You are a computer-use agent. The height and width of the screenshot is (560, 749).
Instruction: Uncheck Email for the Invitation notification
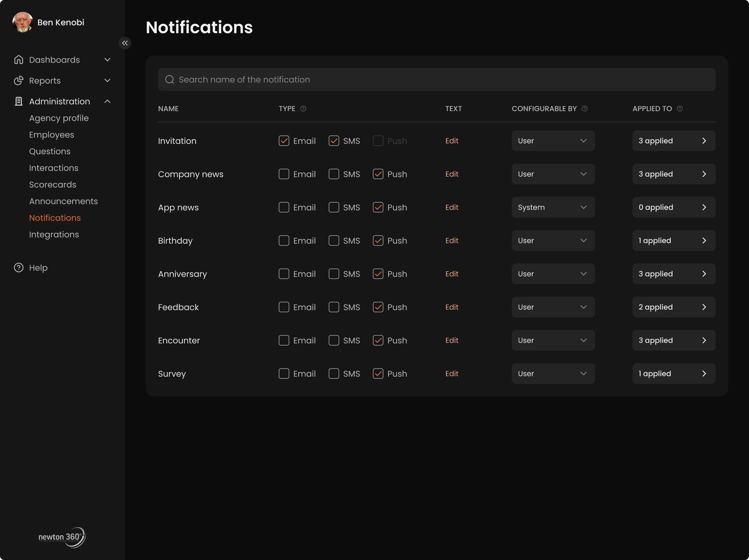[x=284, y=141]
